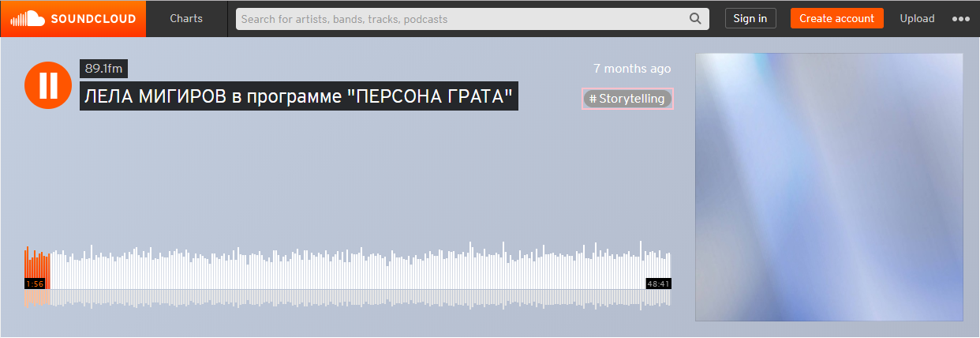Click the Sign in button
This screenshot has width=980, height=338.
pyautogui.click(x=750, y=19)
